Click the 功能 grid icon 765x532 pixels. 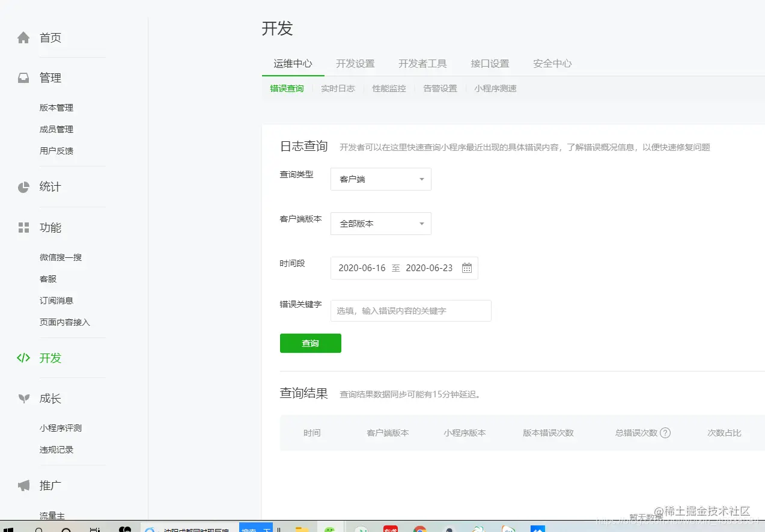[x=23, y=227]
